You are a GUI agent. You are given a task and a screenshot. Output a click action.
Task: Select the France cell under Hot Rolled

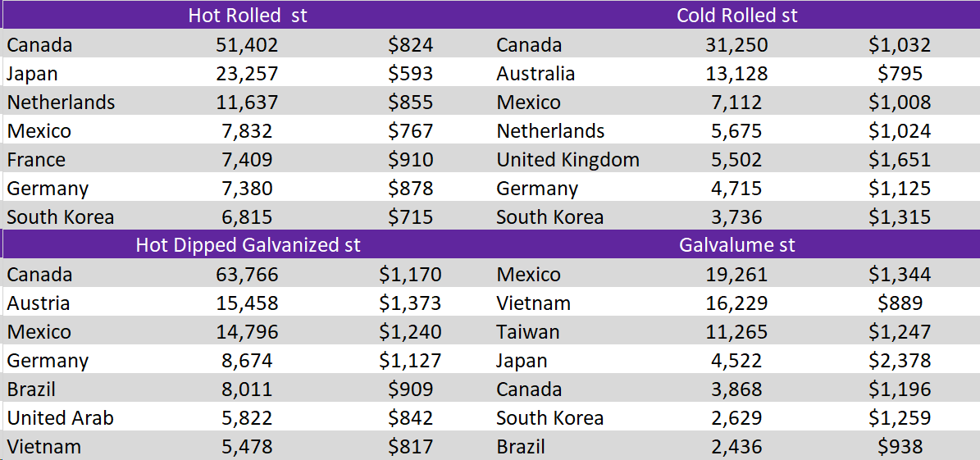click(x=36, y=160)
